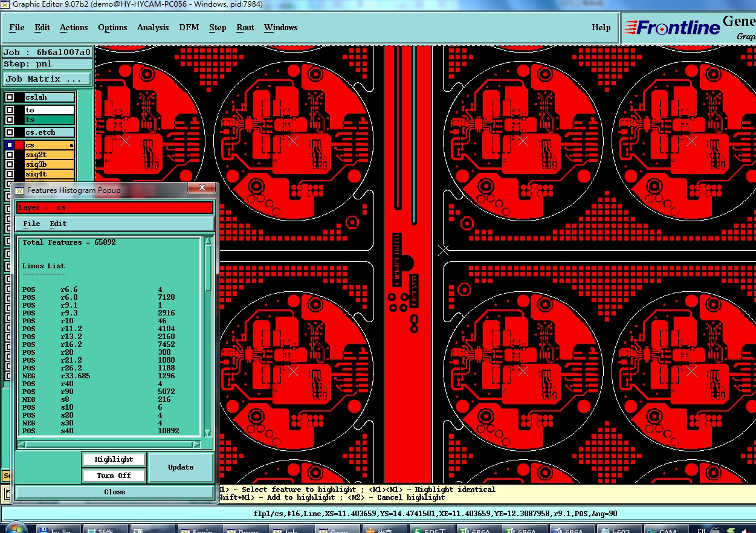Viewport: 756px width, 533px height.
Task: Click the 'Job : 6b6a1007a0' label
Action: click(x=47, y=53)
